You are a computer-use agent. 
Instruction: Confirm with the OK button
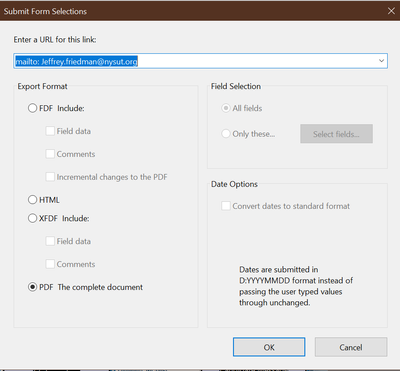click(x=269, y=347)
